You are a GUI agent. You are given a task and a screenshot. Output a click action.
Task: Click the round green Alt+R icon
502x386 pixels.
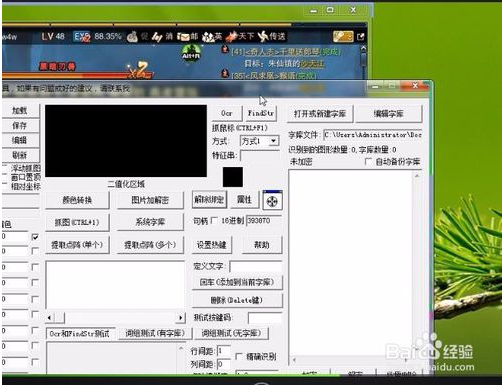(x=191, y=53)
